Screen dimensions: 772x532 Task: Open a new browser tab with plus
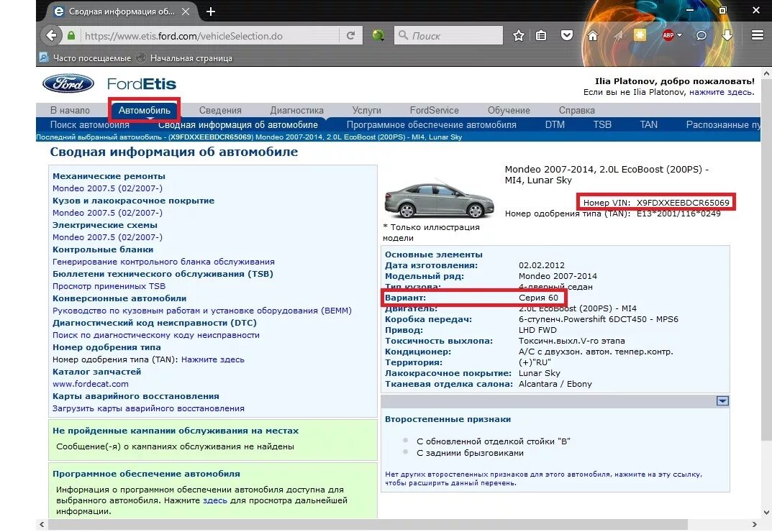[x=211, y=12]
